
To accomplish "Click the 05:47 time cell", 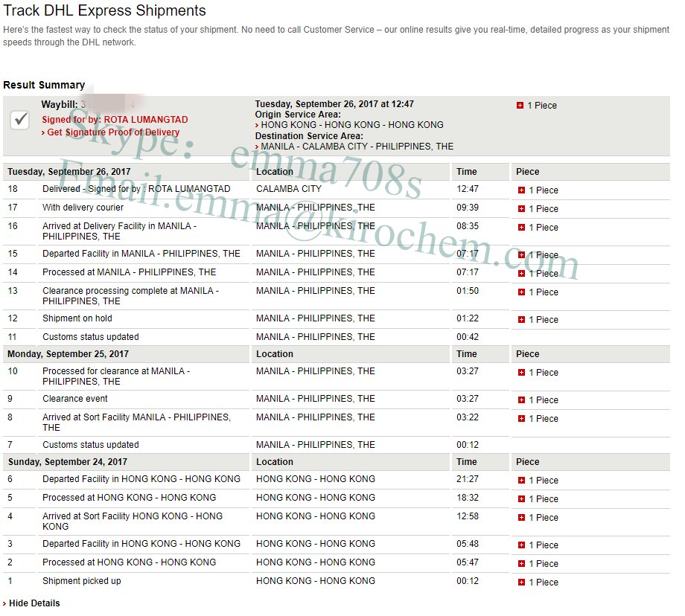I will point(468,562).
